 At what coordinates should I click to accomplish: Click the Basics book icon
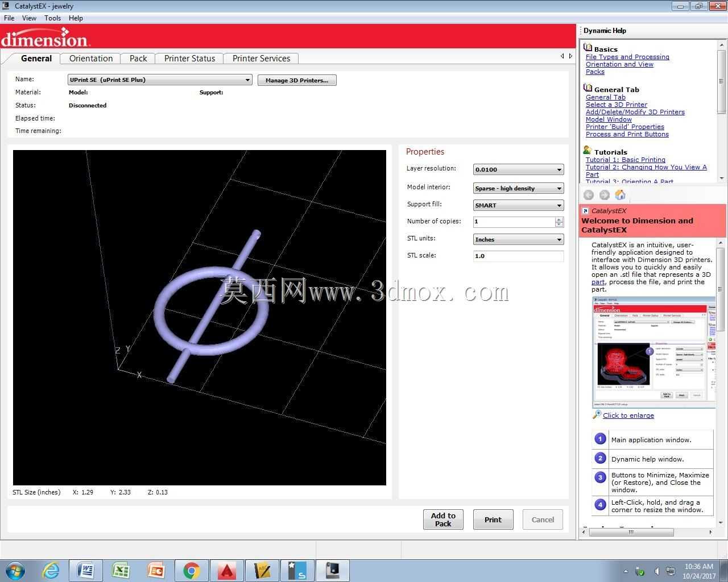tap(588, 48)
